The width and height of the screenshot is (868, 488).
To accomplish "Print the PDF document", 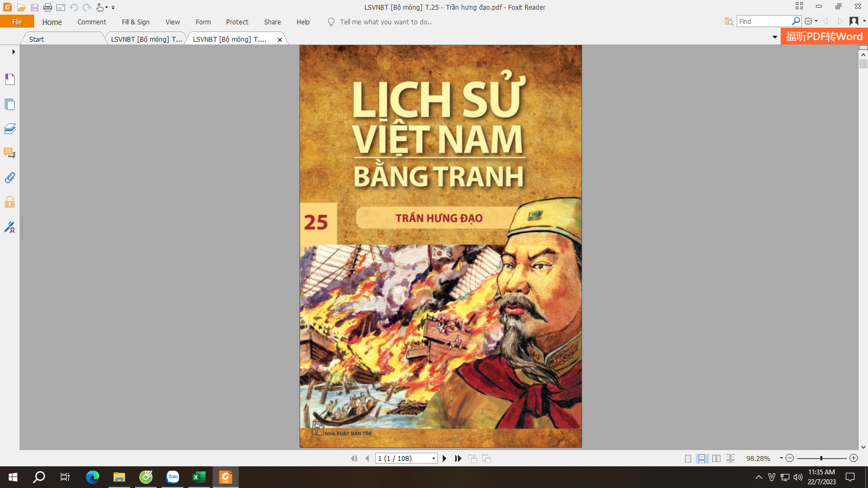I will [48, 8].
